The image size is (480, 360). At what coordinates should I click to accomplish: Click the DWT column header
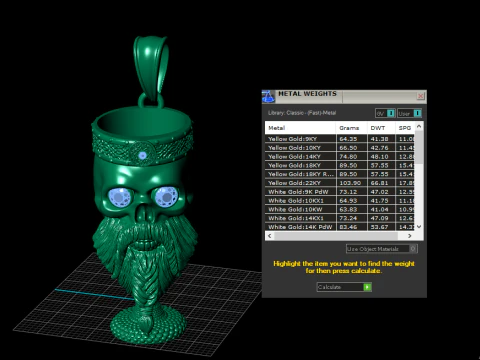[381, 128]
